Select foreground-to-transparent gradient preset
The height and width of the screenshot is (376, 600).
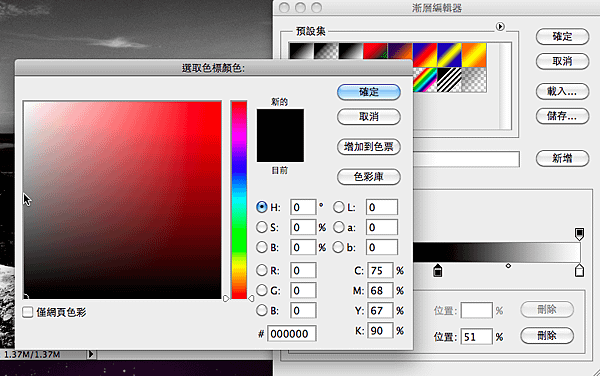[326, 51]
